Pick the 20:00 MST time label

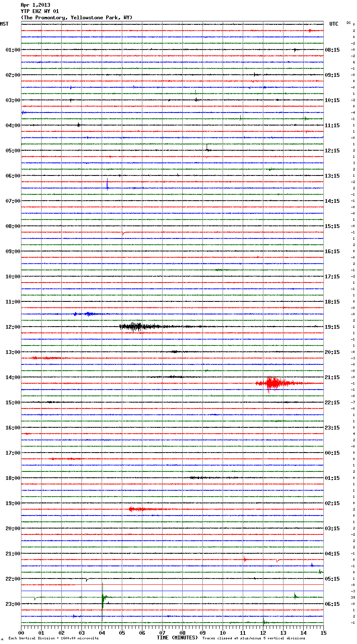coord(13,529)
